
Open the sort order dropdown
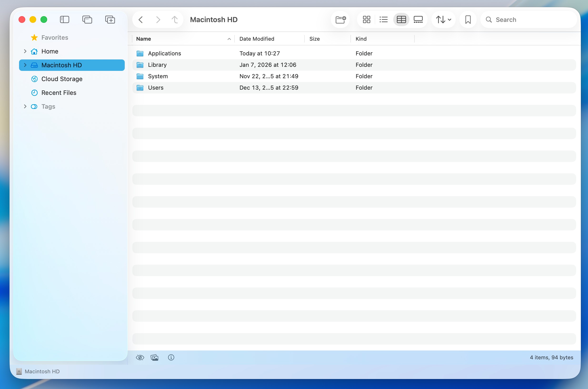(x=444, y=19)
